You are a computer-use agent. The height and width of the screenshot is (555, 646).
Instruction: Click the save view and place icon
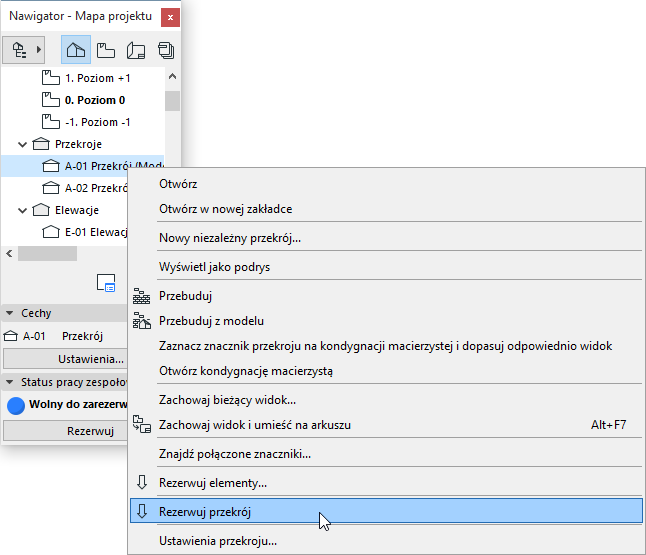pos(142,424)
